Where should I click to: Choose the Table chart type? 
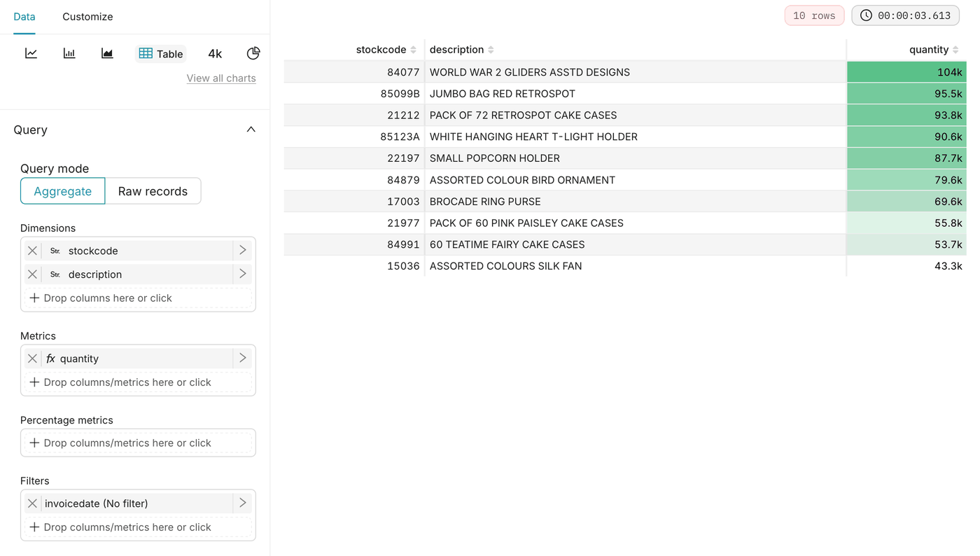point(161,54)
